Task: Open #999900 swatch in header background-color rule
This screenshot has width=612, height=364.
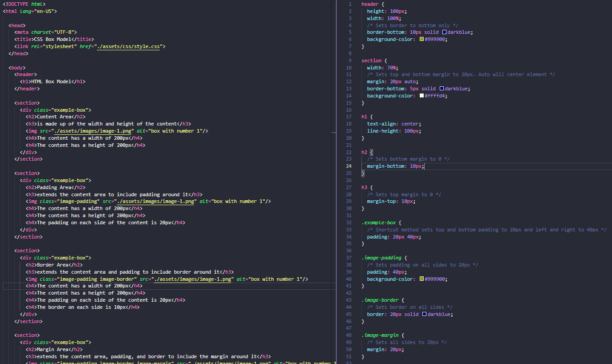Action: coord(422,40)
